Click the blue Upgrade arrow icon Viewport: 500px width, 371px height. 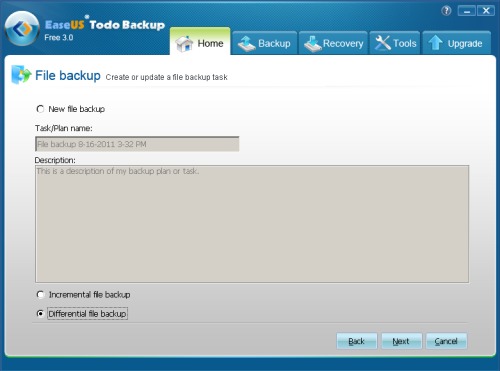(435, 43)
